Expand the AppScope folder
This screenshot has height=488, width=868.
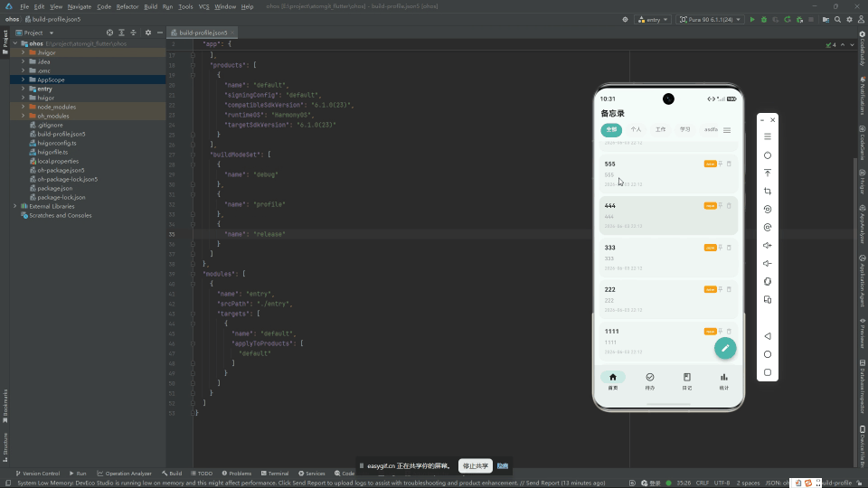pyautogui.click(x=24, y=80)
